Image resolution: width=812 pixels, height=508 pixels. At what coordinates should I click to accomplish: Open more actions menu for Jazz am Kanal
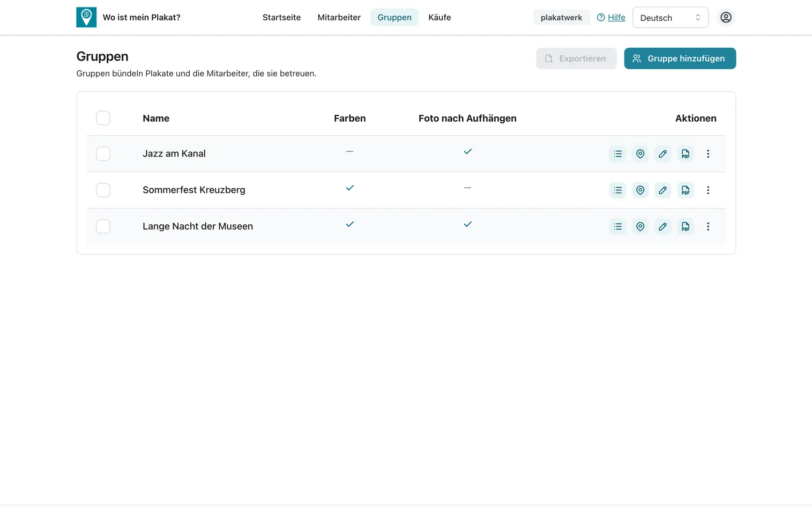pyautogui.click(x=708, y=154)
